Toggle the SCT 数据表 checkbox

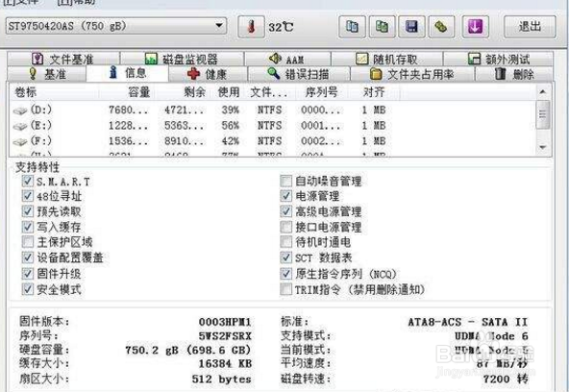[x=286, y=257]
